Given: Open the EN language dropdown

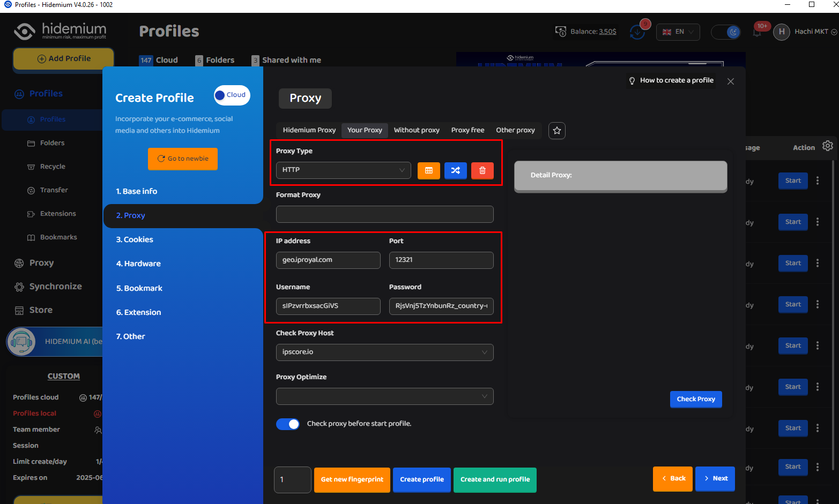Looking at the screenshot, I should (x=678, y=32).
